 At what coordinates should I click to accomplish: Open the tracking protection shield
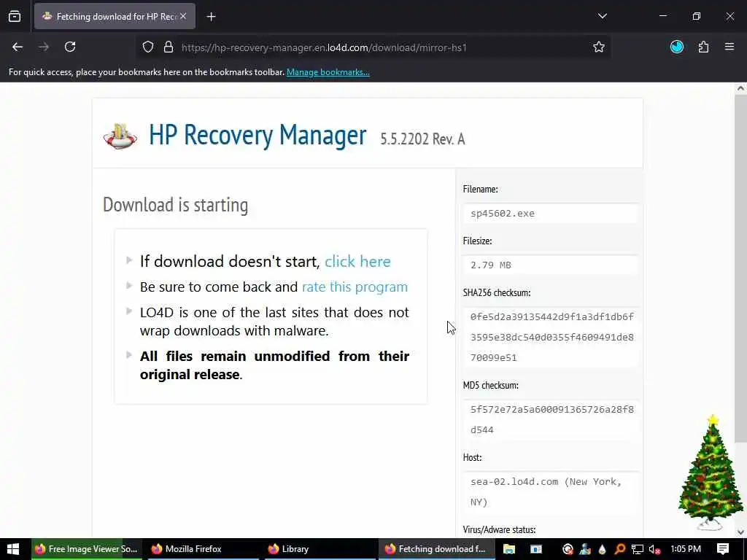click(x=148, y=47)
